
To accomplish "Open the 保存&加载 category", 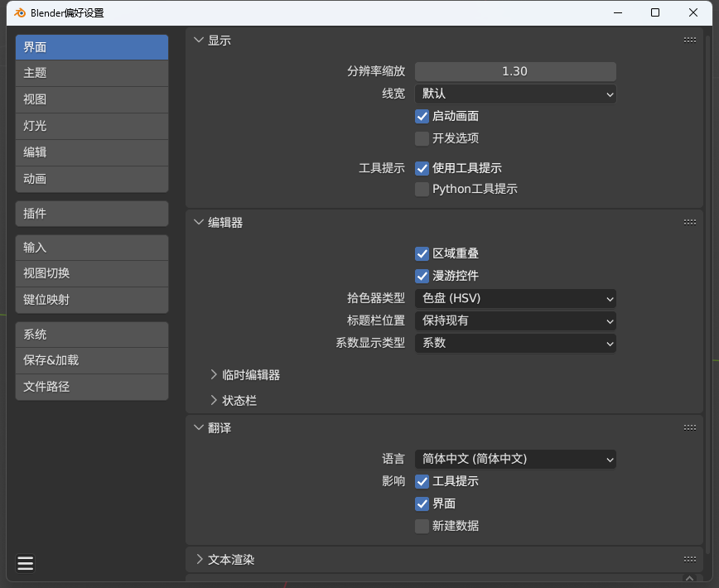I will (92, 361).
